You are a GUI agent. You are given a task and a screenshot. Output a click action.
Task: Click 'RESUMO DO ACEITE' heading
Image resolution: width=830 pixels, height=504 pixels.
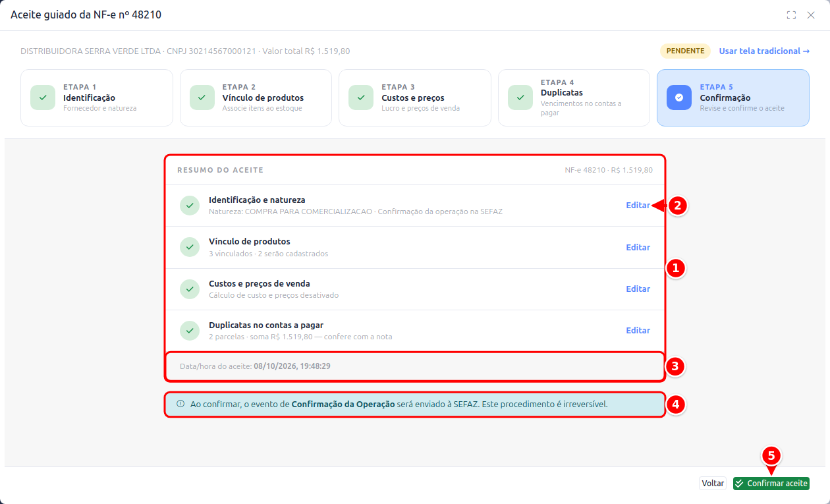click(x=220, y=170)
